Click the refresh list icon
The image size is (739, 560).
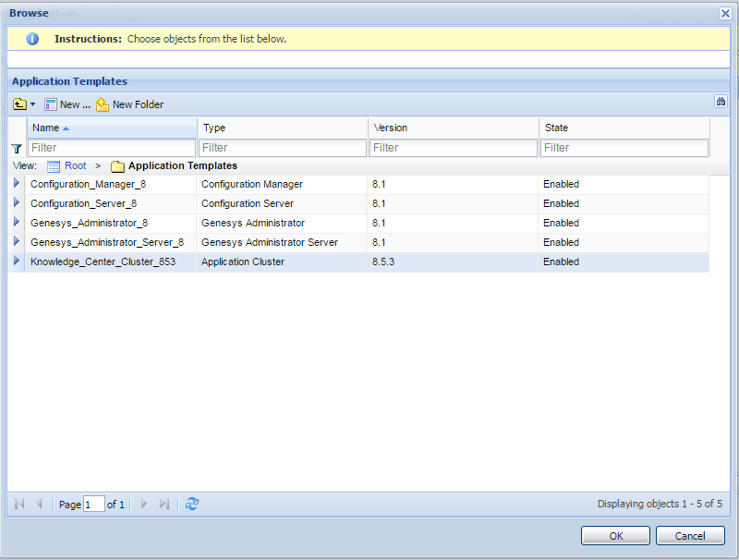[192, 504]
